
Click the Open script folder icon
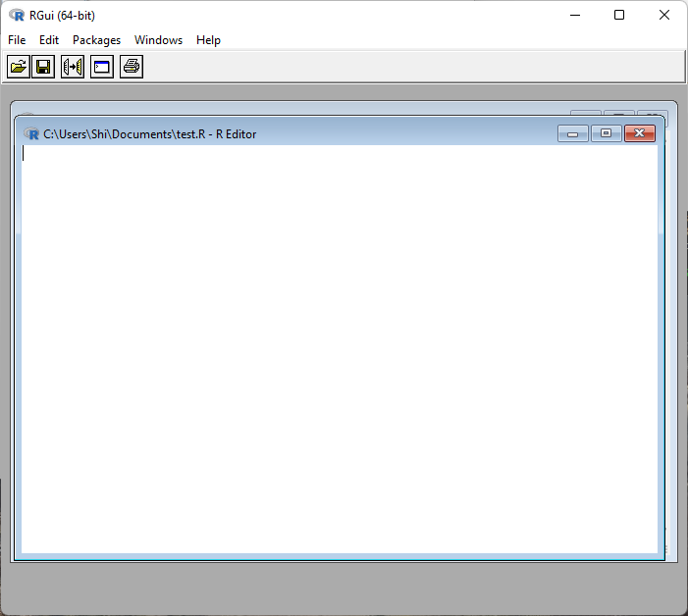(x=19, y=67)
